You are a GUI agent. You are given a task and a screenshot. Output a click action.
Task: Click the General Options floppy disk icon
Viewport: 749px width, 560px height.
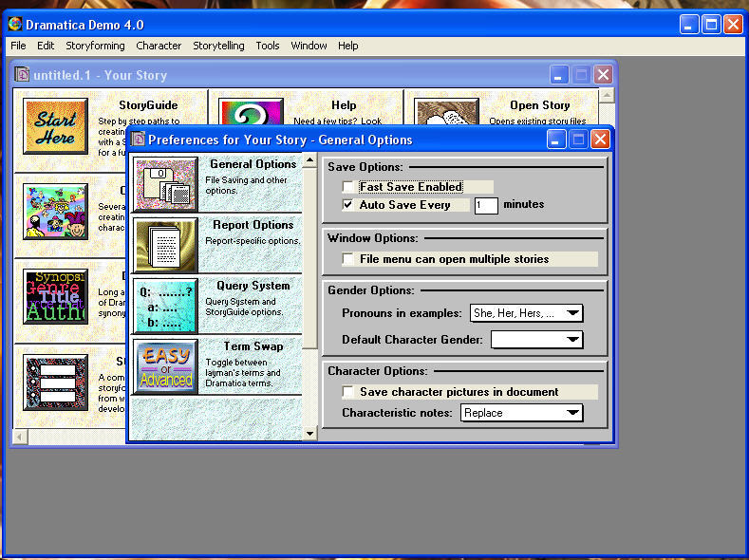(165, 184)
